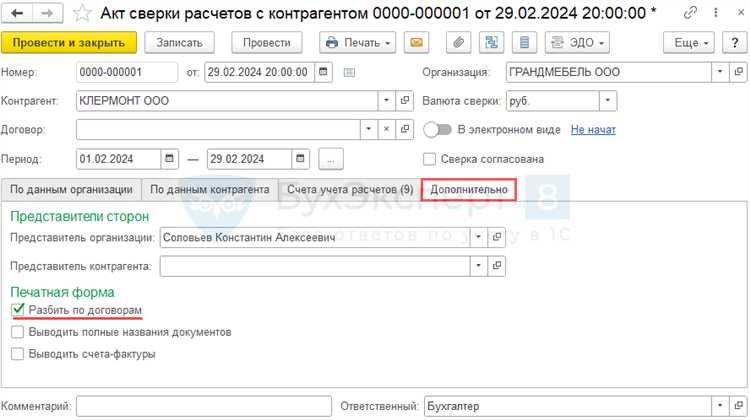The height and width of the screenshot is (420, 750).
Task: Expand the Договор dropdown list
Action: (x=368, y=130)
